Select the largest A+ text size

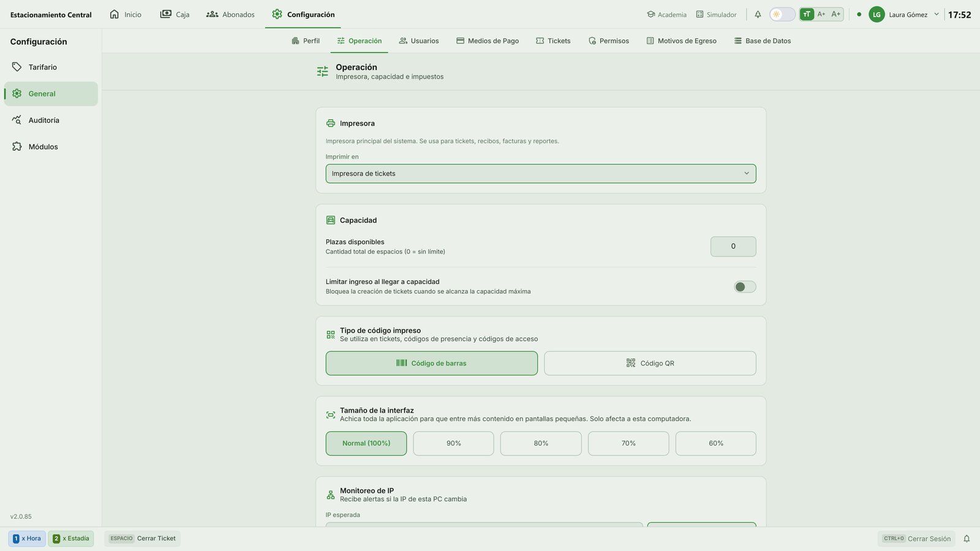click(836, 14)
